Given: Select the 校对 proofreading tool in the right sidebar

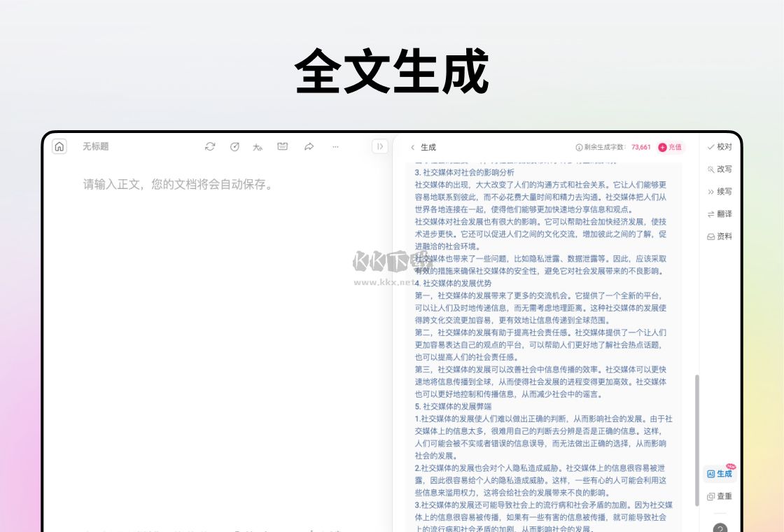Looking at the screenshot, I should [x=720, y=147].
